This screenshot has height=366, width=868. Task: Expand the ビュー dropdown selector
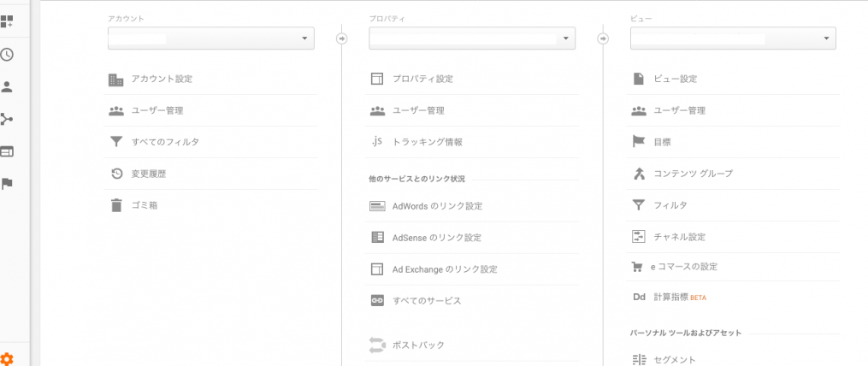click(733, 38)
